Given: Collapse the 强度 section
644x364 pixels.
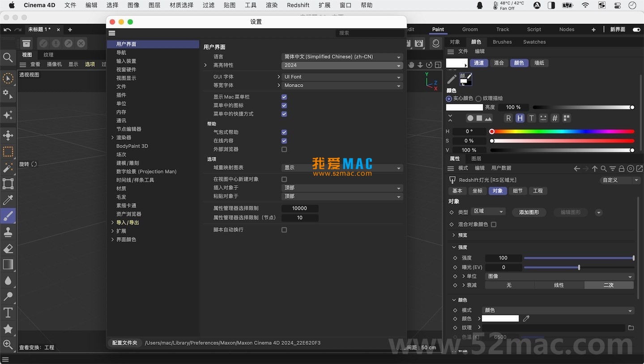Looking at the screenshot, I should pyautogui.click(x=454, y=247).
